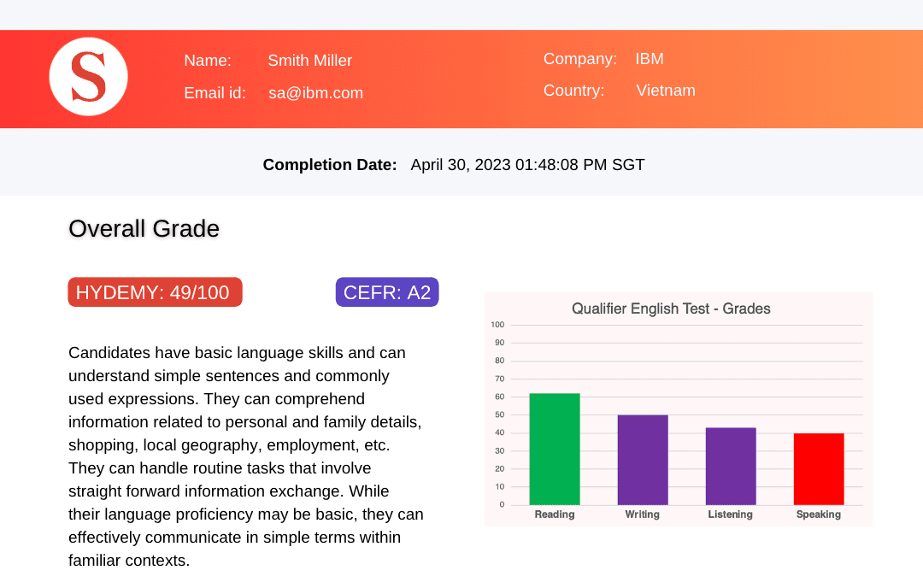Click the sa@ibm.com email address
This screenshot has width=923, height=588.
[x=315, y=93]
